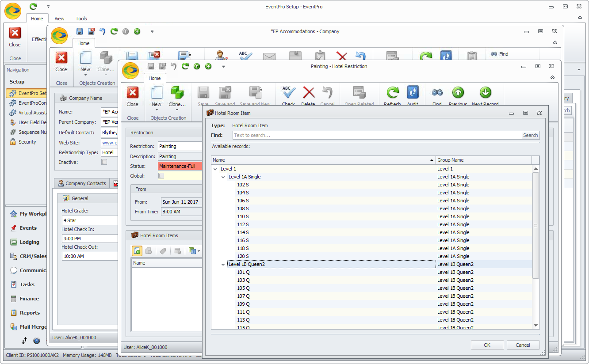This screenshot has width=589, height=364.
Task: Select room 120 S row
Action: pyautogui.click(x=371, y=256)
